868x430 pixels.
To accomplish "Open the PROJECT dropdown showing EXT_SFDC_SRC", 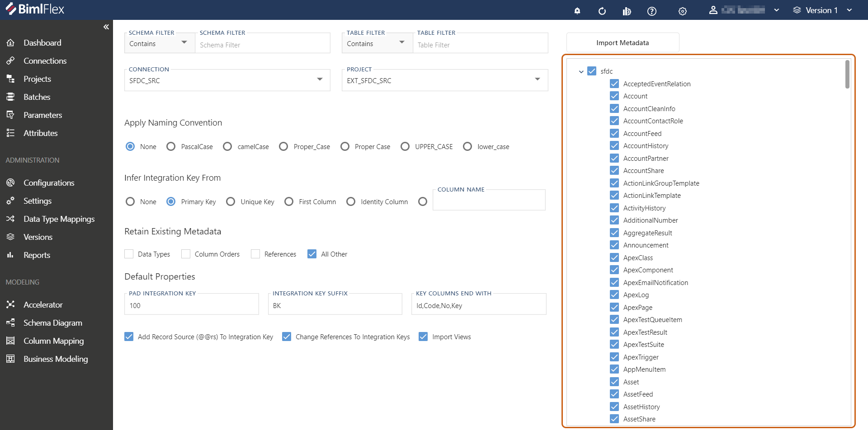I will [x=538, y=80].
